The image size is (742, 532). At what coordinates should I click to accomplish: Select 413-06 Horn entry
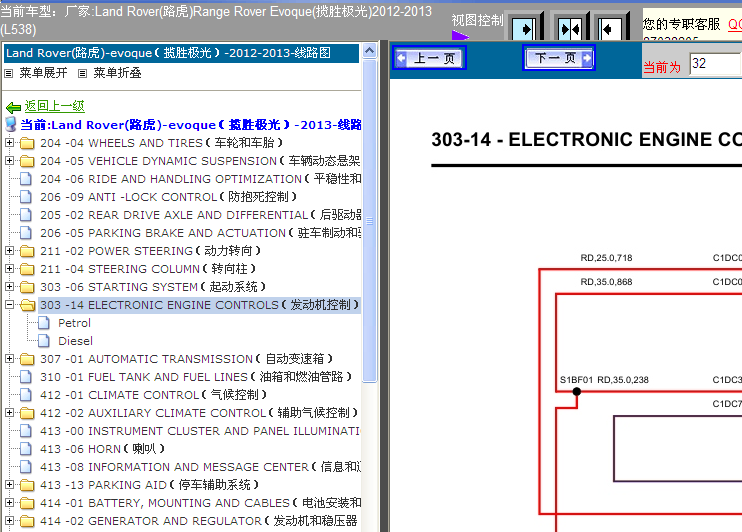pyautogui.click(x=103, y=449)
